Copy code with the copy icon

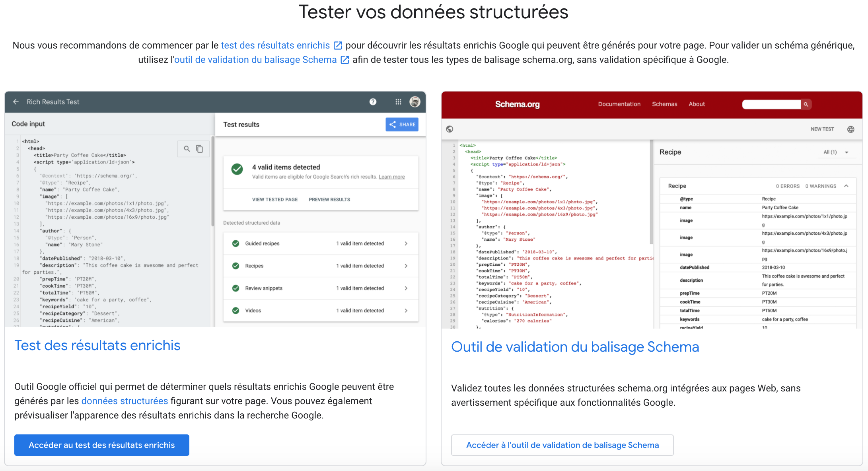[200, 149]
